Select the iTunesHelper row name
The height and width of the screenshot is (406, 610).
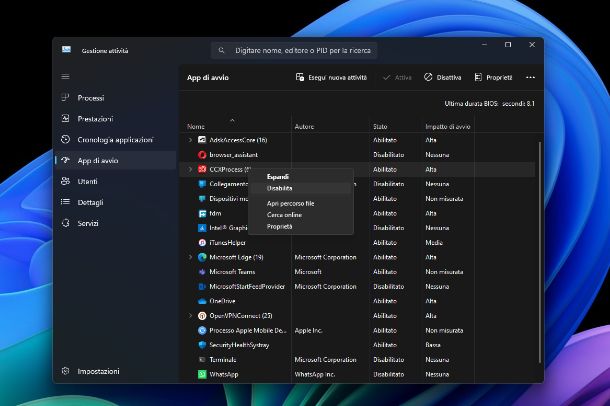(228, 243)
